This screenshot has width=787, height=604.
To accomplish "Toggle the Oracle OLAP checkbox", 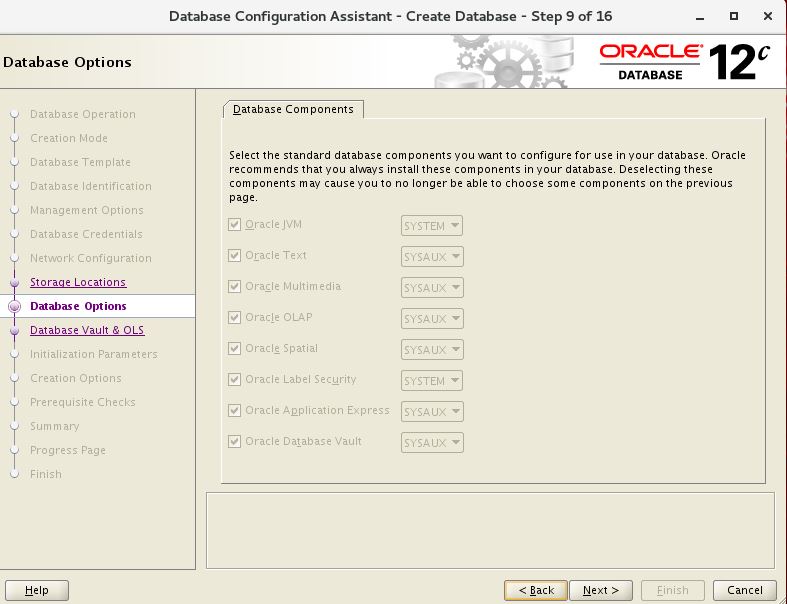I will [x=234, y=318].
